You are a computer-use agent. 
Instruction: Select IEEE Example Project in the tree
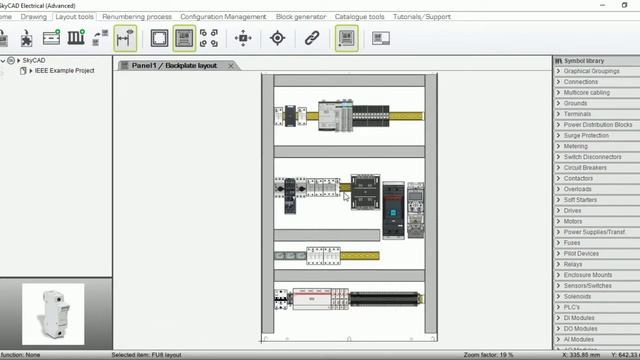[64, 71]
